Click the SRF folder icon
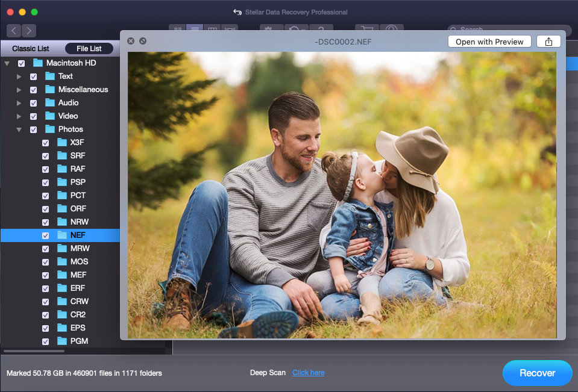 tap(62, 156)
